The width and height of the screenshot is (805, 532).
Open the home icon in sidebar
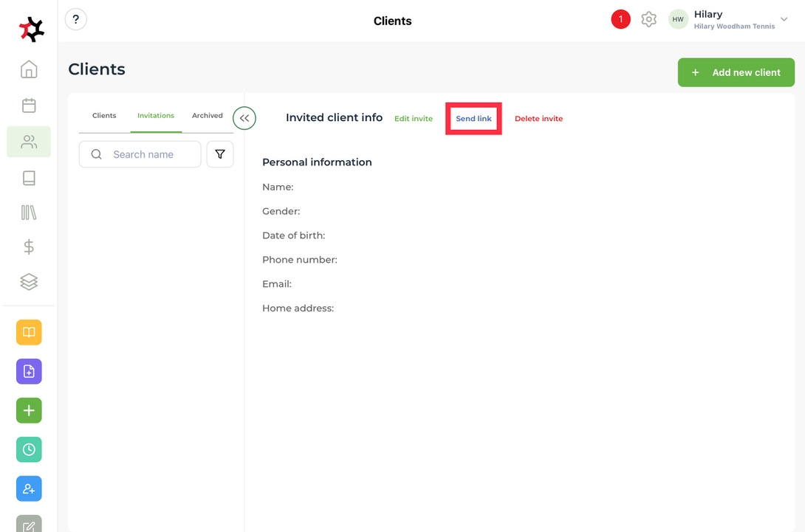[x=29, y=69]
